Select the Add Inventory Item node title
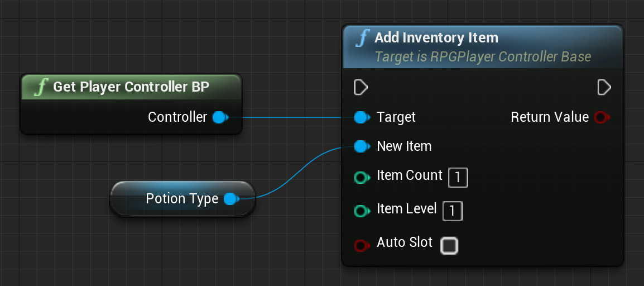 (436, 38)
